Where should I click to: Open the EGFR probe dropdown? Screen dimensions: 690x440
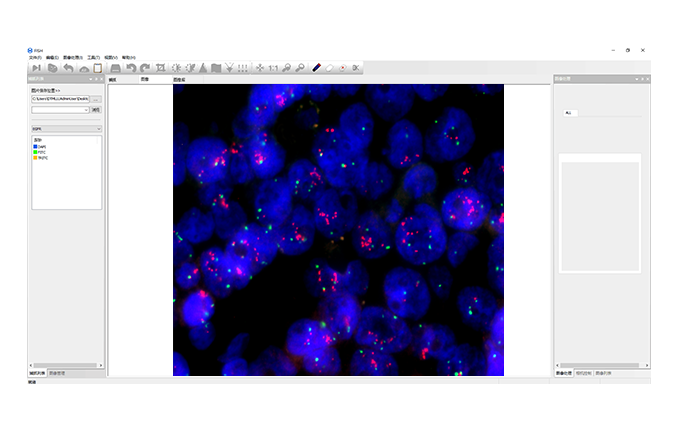(66, 129)
